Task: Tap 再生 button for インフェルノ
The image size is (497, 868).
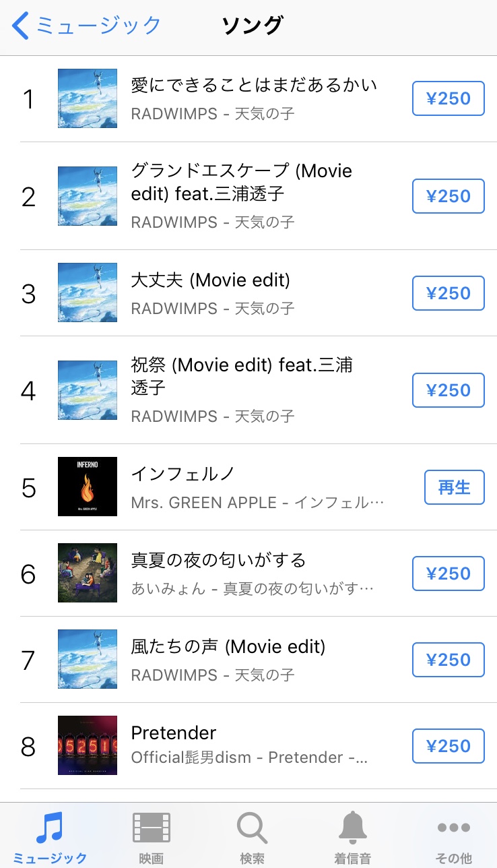Action: point(454,487)
